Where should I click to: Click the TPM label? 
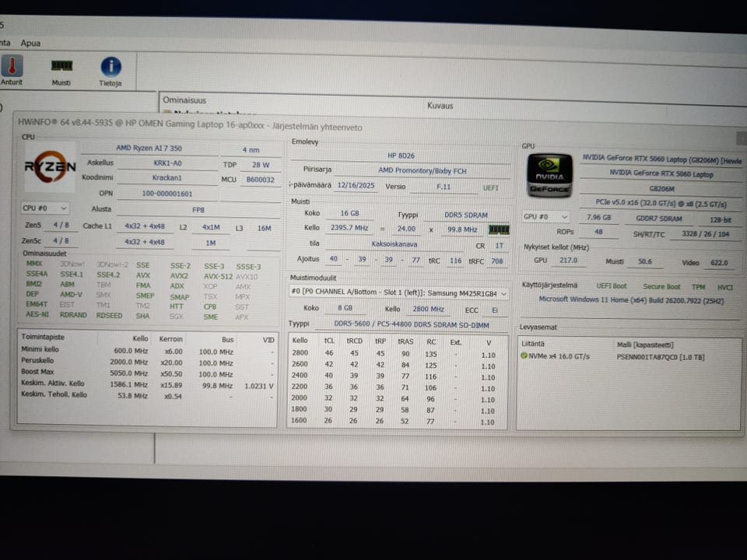point(699,287)
